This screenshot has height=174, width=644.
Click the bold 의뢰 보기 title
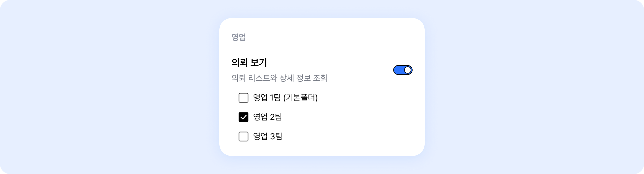coord(249,62)
